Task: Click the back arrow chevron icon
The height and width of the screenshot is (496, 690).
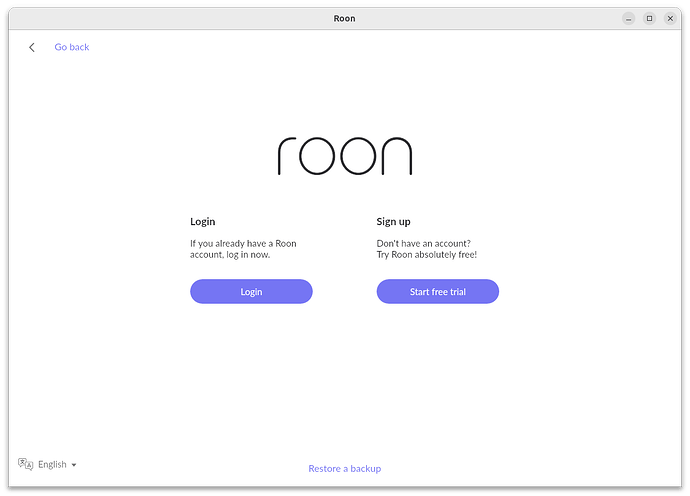Action: click(32, 47)
